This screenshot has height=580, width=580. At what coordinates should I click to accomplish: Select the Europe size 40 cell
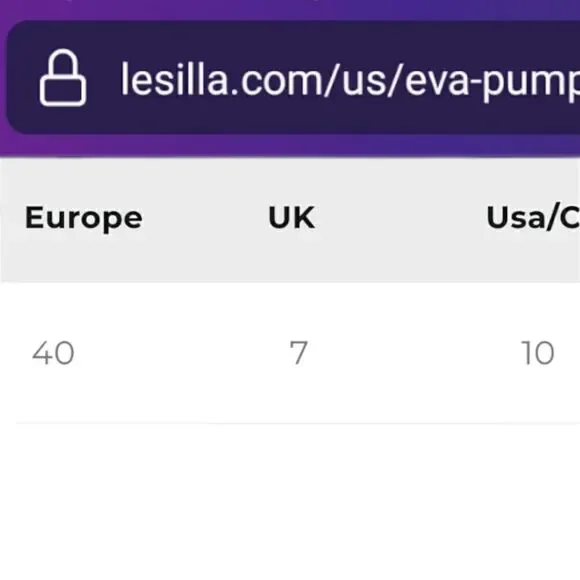tap(53, 353)
